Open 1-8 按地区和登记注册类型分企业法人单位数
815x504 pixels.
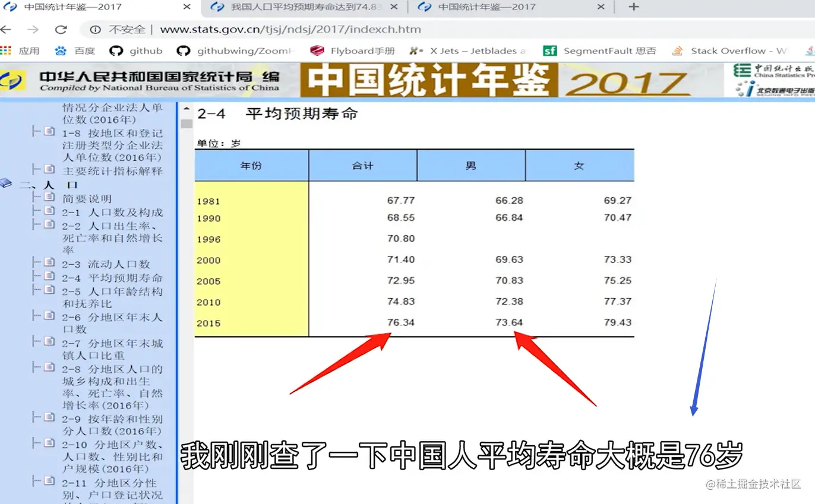click(112, 145)
